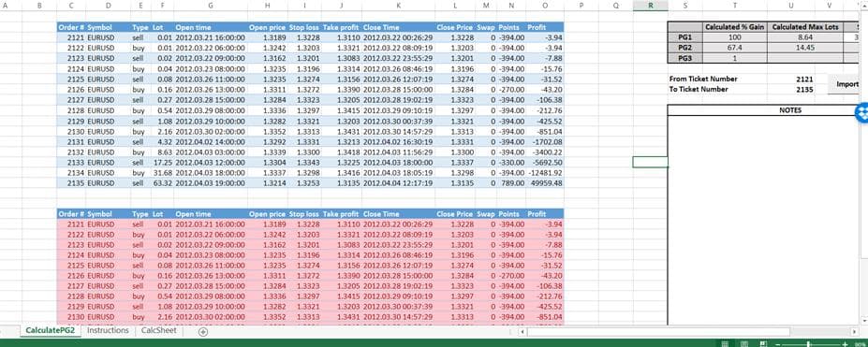Screen dimensions: 868x347
Task: Select column P header
Action: pos(581,6)
